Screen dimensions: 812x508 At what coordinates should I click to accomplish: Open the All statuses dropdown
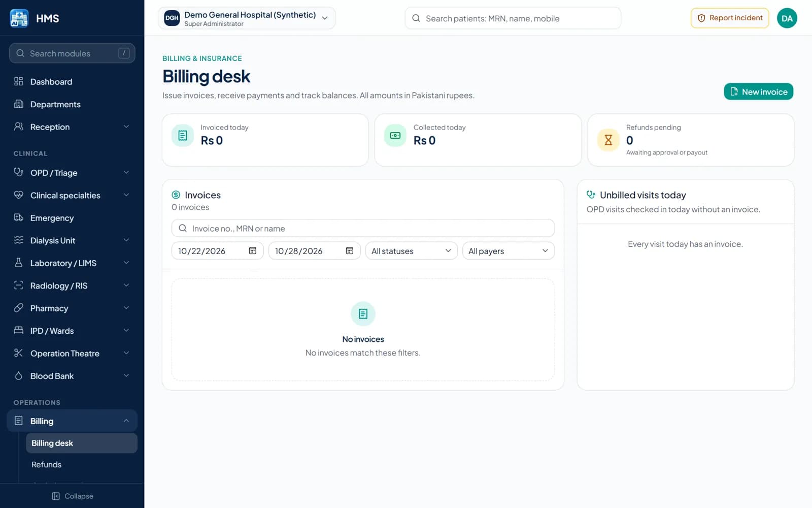[412, 251]
